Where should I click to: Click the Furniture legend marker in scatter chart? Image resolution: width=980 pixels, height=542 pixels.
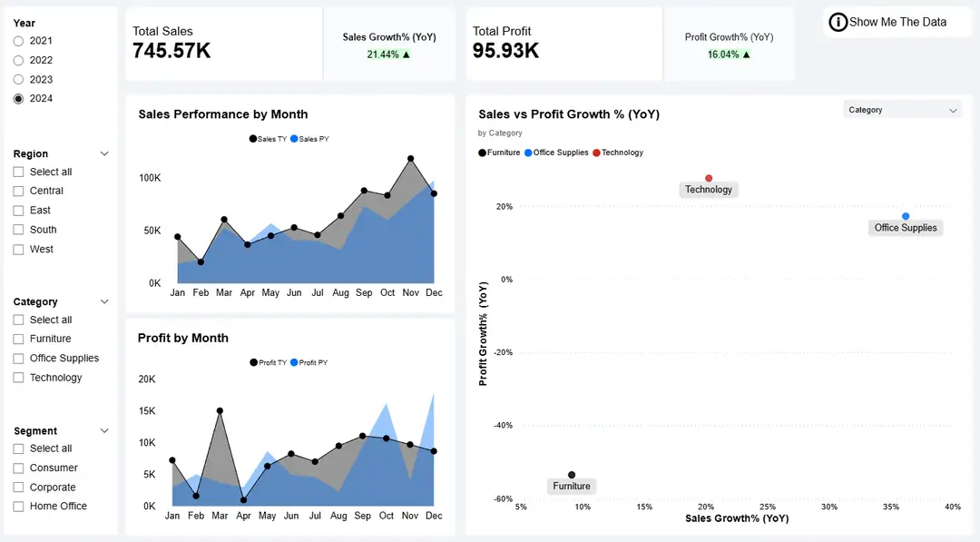click(480, 153)
